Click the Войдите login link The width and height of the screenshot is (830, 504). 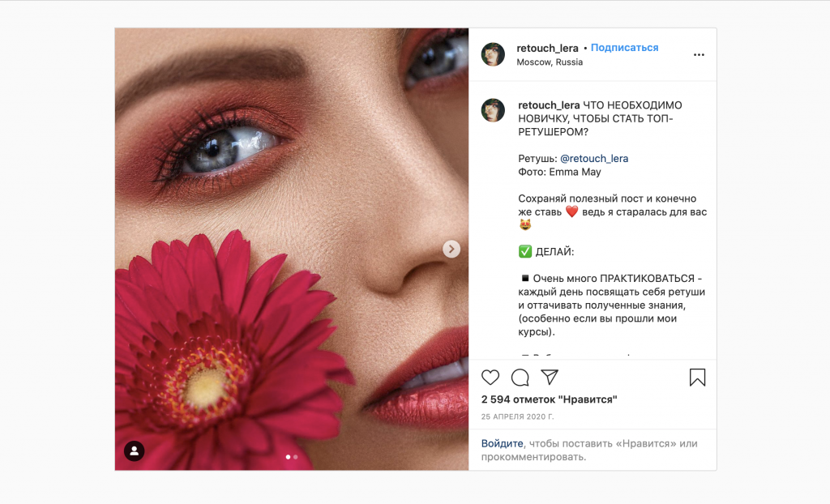tap(502, 443)
